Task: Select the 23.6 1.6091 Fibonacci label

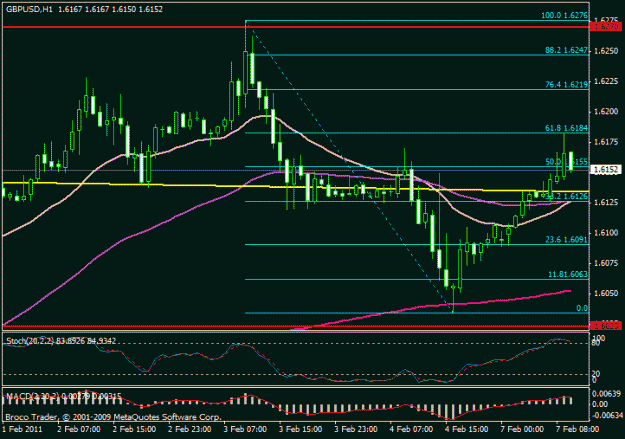Action: 566,240
